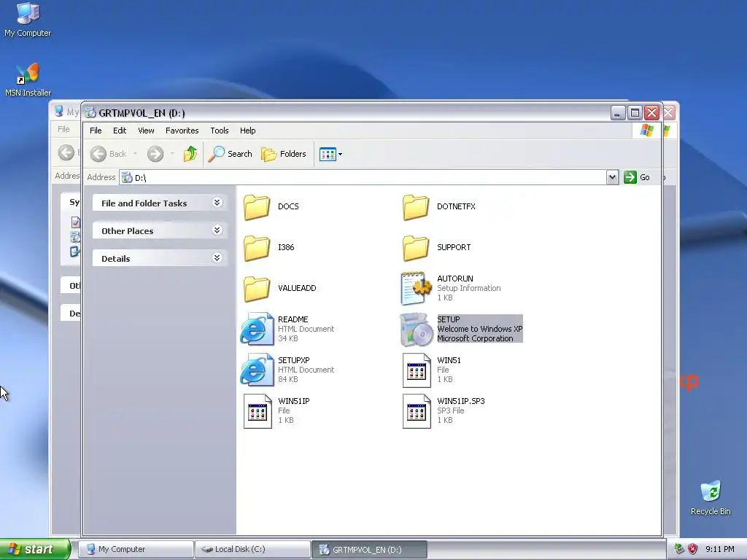Select the WIN51IP file icon
The height and width of the screenshot is (560, 747).
point(258,411)
